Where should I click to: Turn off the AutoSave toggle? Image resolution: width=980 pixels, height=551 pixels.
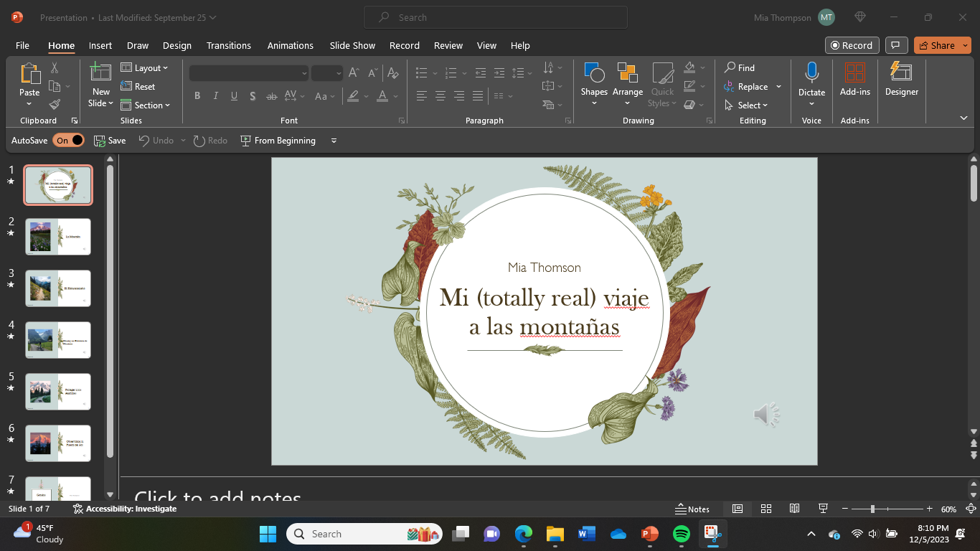click(69, 141)
